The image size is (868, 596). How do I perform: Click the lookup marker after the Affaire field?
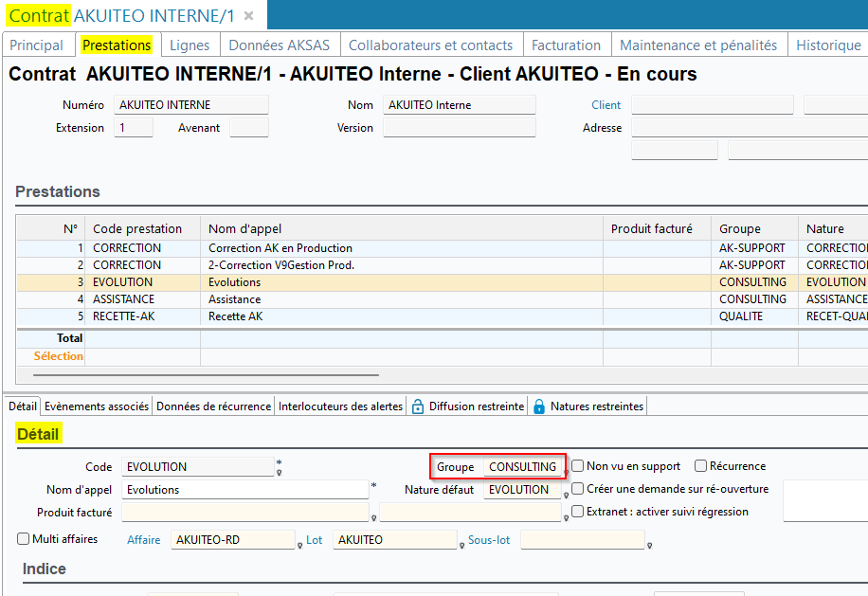click(x=299, y=546)
